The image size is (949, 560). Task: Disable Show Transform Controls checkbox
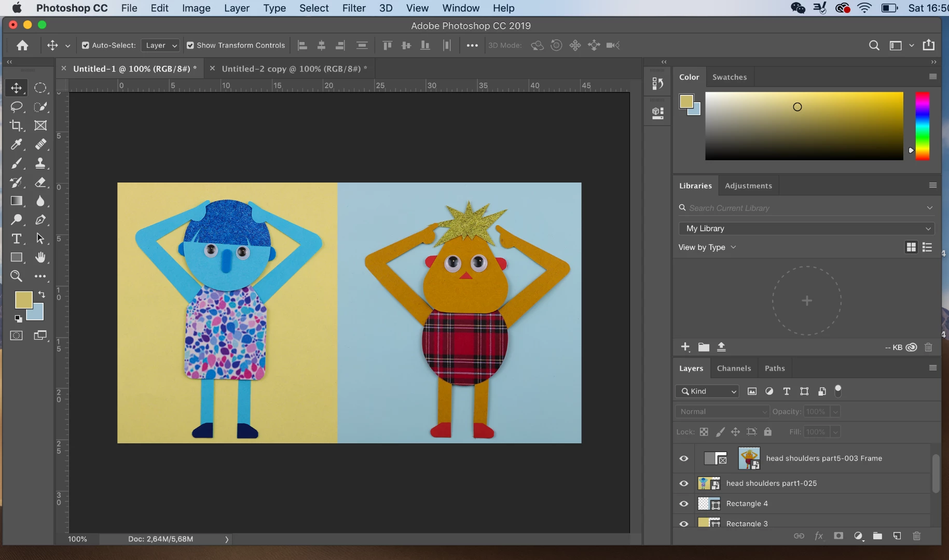tap(190, 46)
